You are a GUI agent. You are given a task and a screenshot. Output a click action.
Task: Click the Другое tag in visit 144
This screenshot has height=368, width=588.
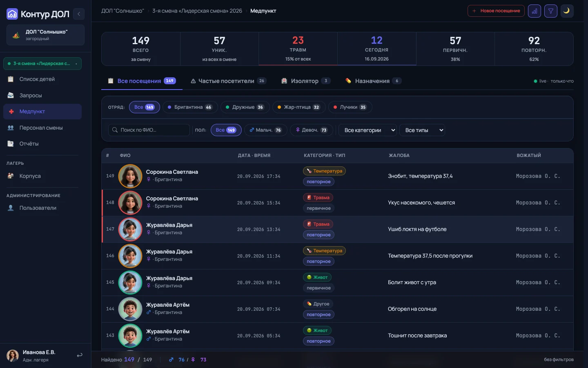point(318,304)
